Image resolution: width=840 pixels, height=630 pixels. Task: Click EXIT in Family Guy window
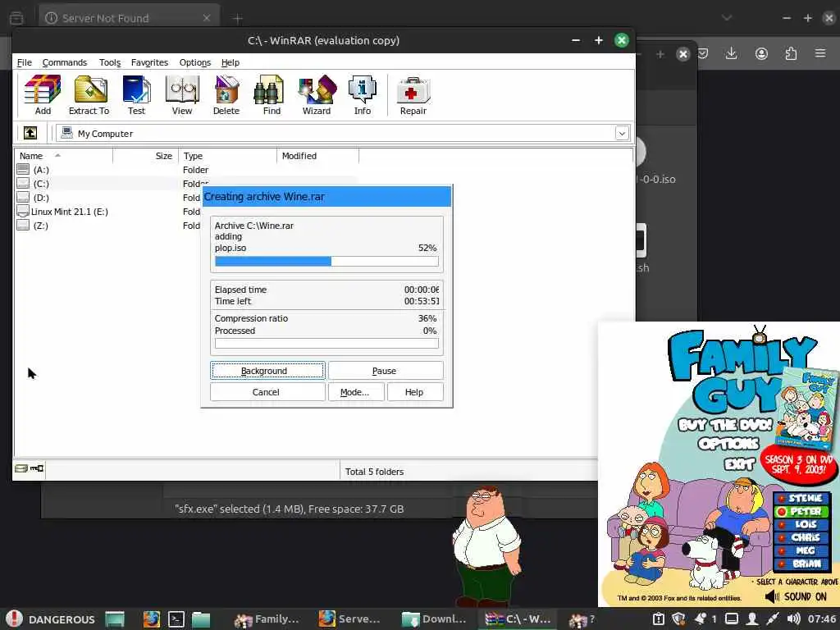click(x=739, y=463)
